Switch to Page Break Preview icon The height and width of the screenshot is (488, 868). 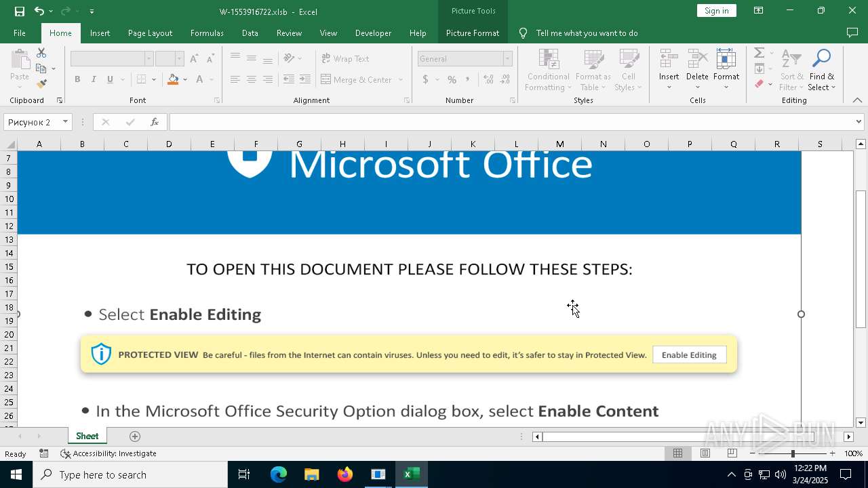(732, 453)
